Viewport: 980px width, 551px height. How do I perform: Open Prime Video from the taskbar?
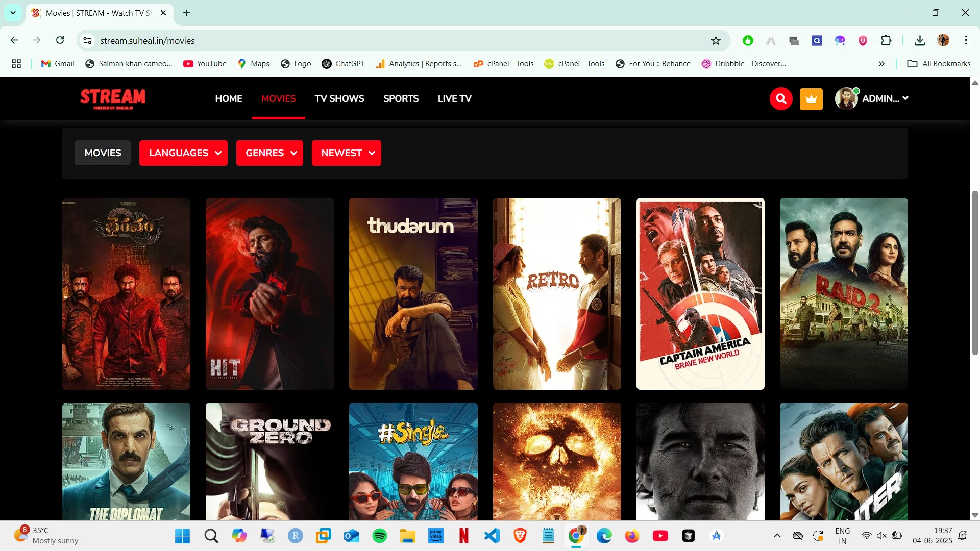tap(435, 536)
